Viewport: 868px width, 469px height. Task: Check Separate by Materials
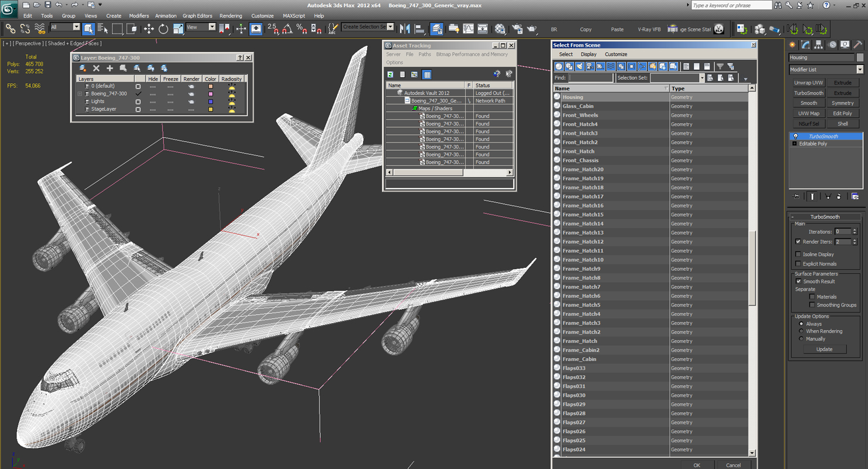click(x=812, y=297)
